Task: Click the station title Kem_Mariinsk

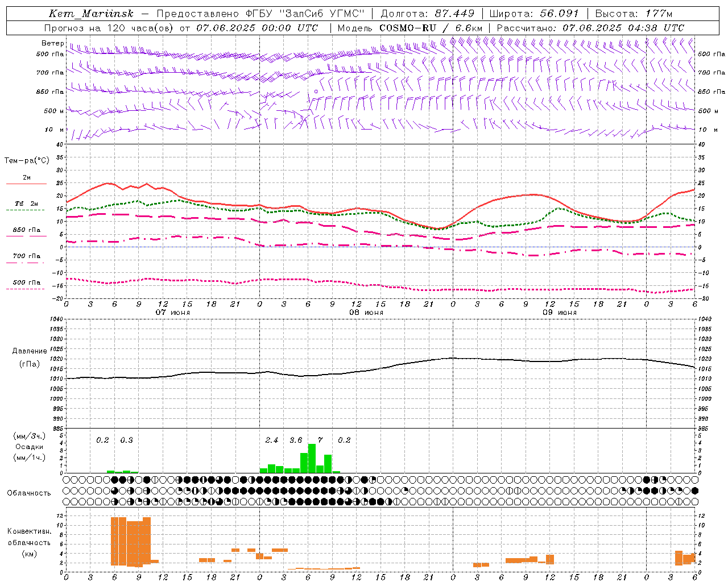Action: coord(90,14)
